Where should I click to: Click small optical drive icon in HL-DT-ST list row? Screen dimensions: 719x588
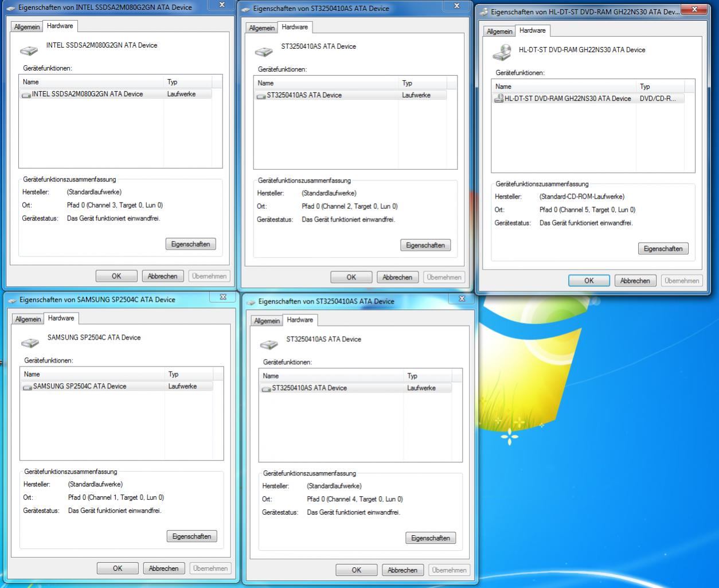click(499, 99)
